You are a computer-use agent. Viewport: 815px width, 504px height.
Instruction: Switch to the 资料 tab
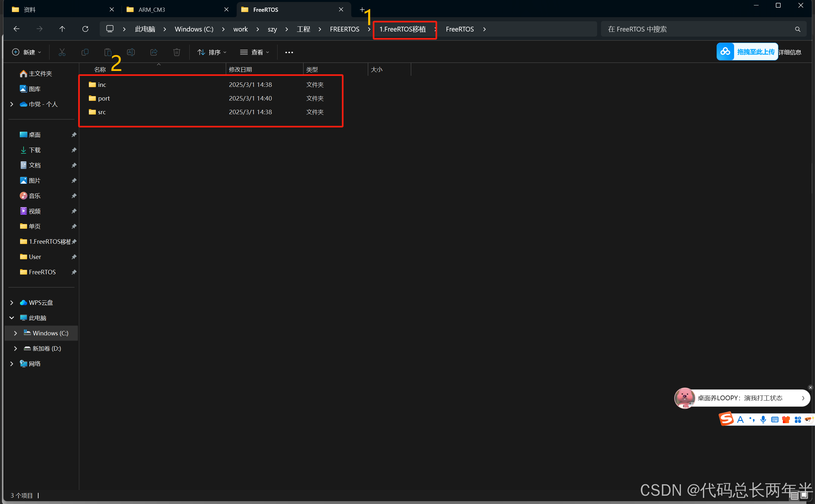coord(30,10)
